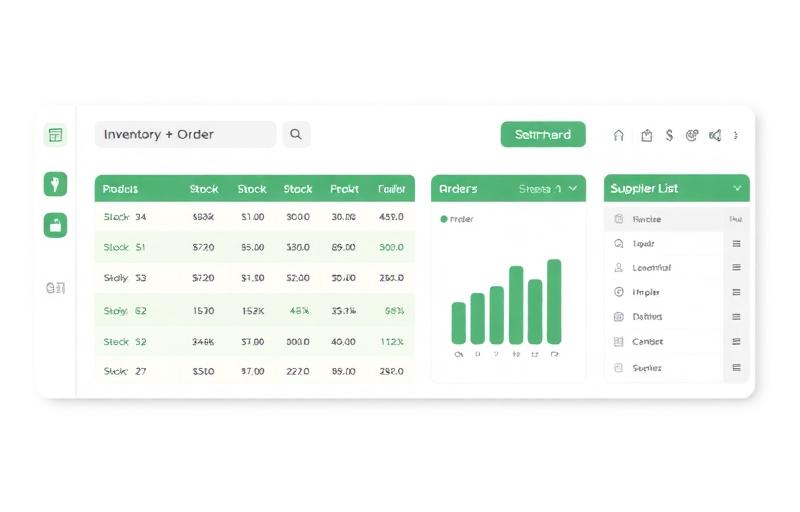Select the row label ending in 27

125,371
